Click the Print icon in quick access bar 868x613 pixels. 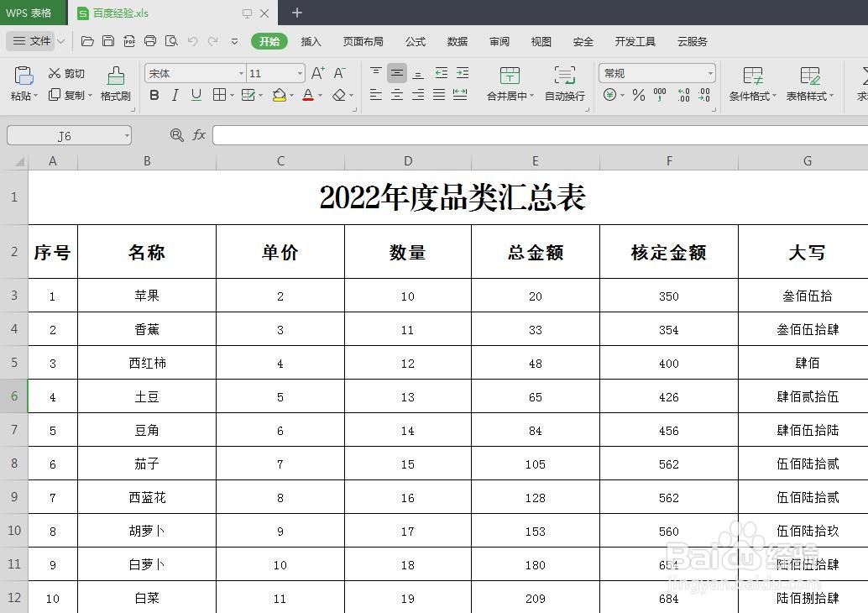coord(150,41)
